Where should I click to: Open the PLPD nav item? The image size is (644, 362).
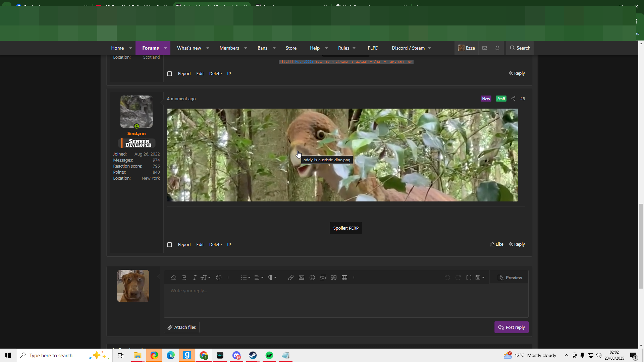pyautogui.click(x=373, y=48)
